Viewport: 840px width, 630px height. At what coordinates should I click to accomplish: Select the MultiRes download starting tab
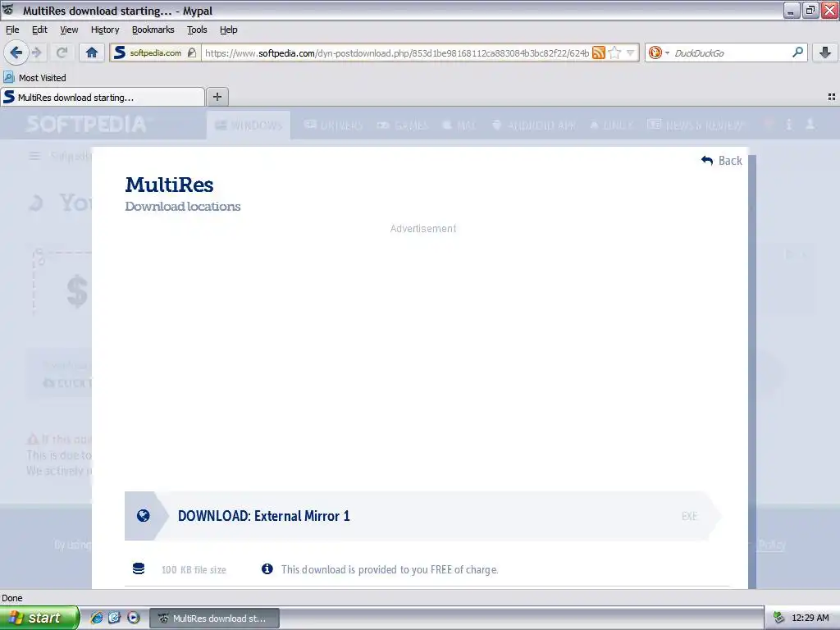pos(103,97)
